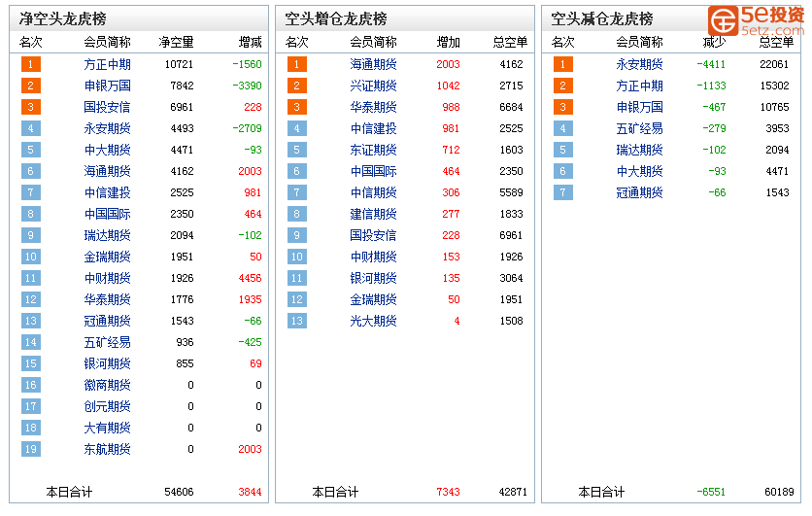812x516 pixels.
Task: Click the 减少 column header
Action: (x=714, y=42)
